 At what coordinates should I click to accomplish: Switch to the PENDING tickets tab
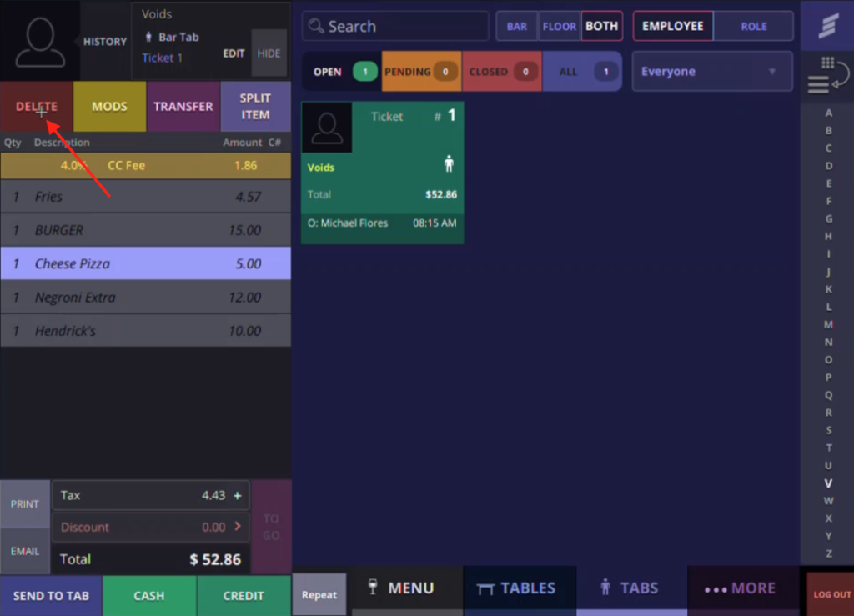[421, 72]
